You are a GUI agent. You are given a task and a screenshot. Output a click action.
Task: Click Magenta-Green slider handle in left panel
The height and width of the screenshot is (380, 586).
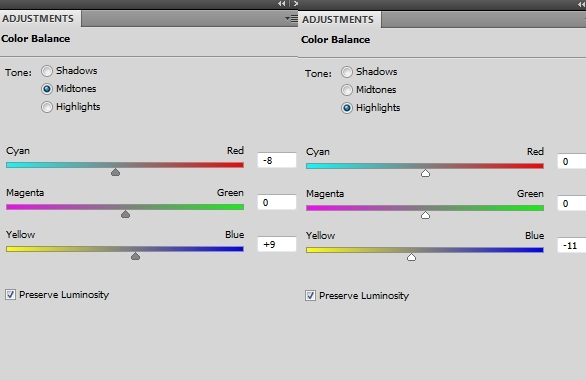pyautogui.click(x=126, y=214)
